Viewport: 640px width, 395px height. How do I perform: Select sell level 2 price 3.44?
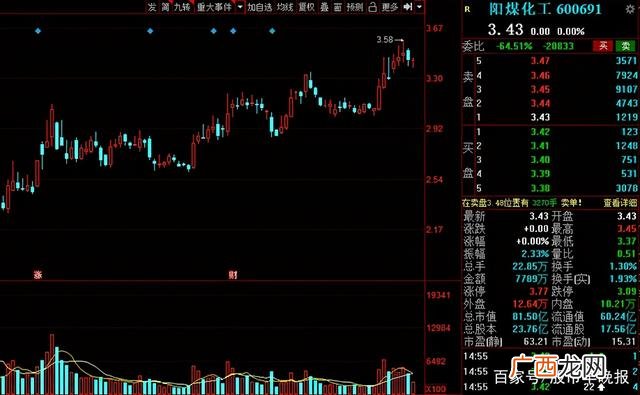(x=540, y=103)
